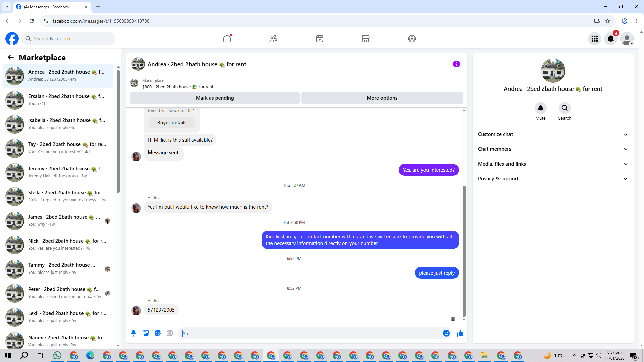Screen dimensions: 644x362
Task: Open the Reels video icon
Action: click(x=320, y=39)
